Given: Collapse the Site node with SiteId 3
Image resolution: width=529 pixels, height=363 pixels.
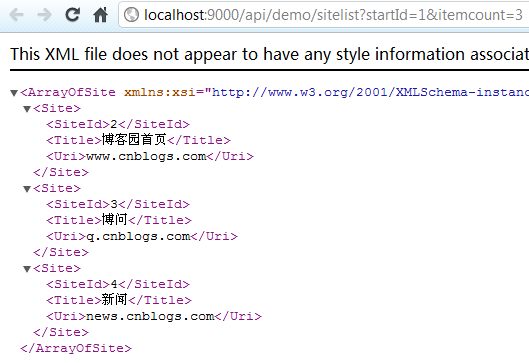Looking at the screenshot, I should point(27,189).
